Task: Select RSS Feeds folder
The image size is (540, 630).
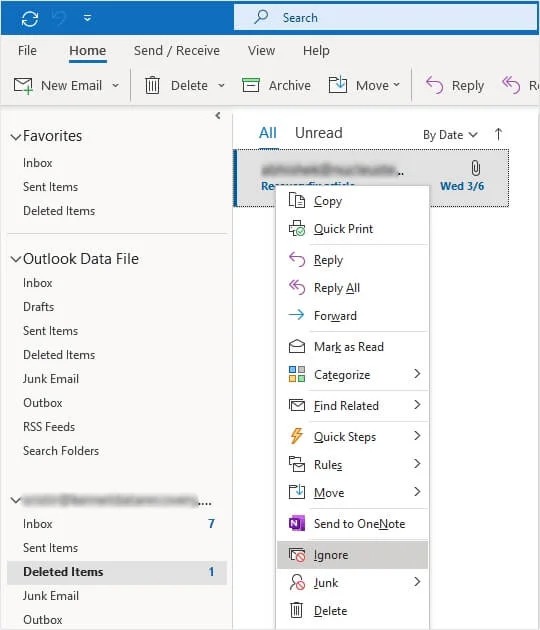Action: click(49, 427)
